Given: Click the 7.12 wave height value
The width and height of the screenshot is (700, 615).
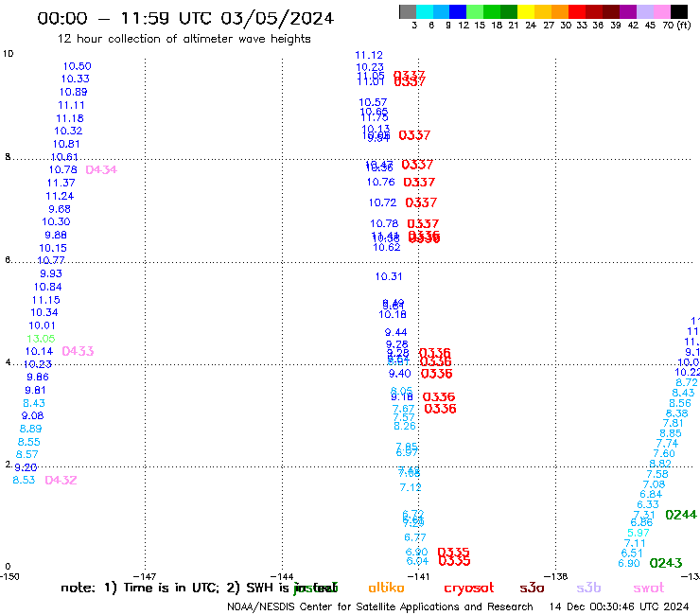Looking at the screenshot, I should (411, 487).
